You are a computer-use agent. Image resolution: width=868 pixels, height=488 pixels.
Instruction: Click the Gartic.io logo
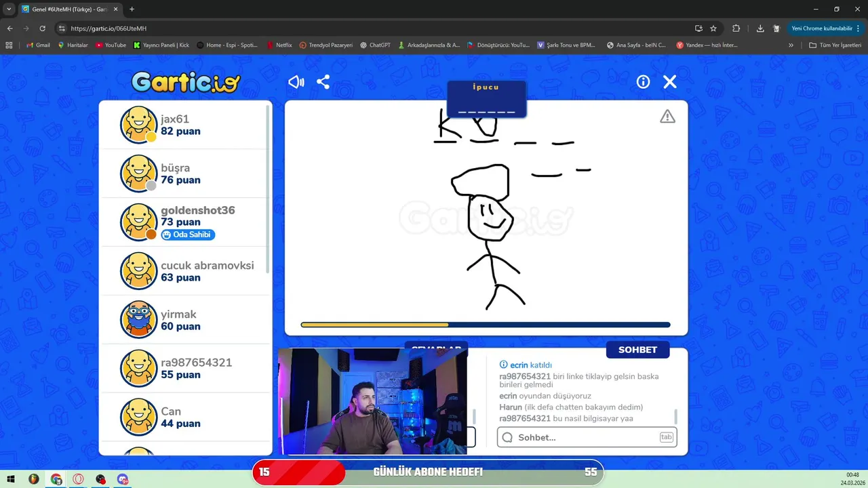[x=186, y=83]
